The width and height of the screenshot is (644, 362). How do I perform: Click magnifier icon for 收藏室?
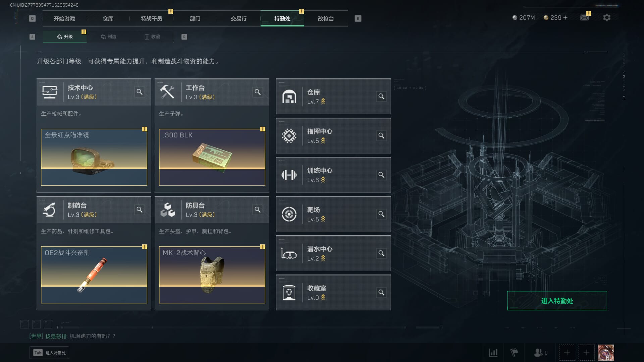click(x=381, y=293)
